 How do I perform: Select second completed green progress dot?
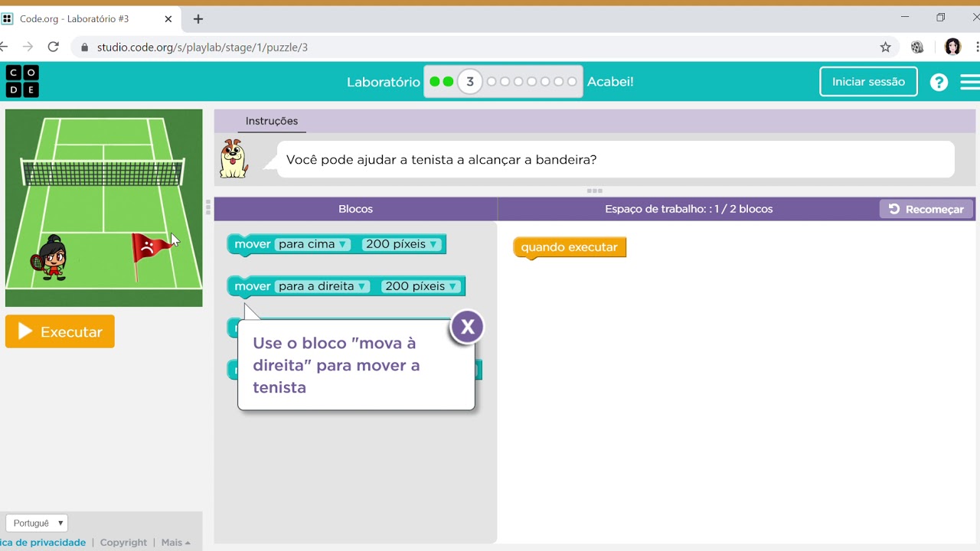click(448, 82)
